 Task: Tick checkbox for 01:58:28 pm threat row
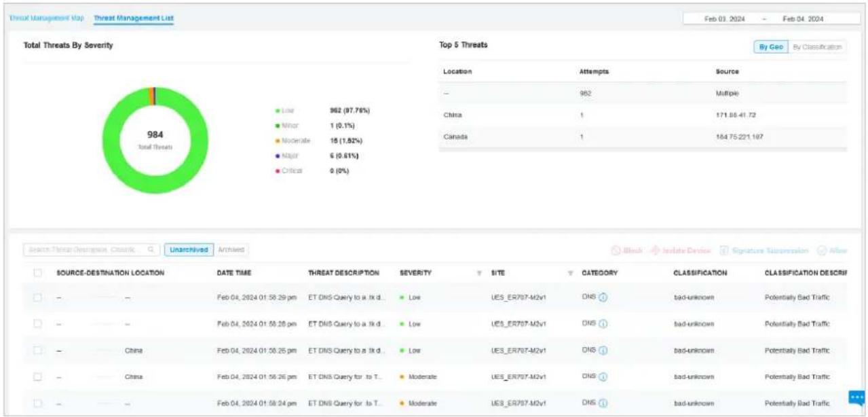coord(38,324)
